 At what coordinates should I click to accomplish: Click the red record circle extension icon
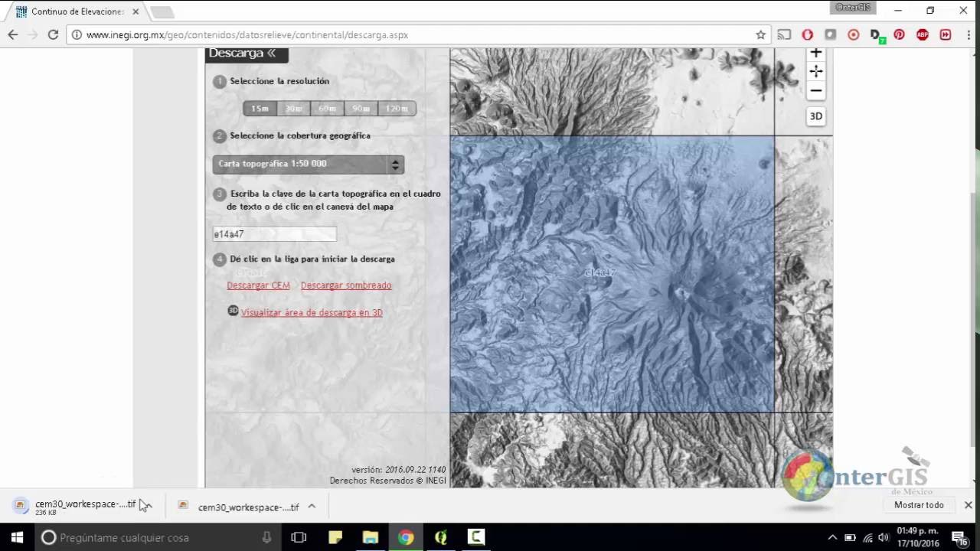click(x=853, y=34)
